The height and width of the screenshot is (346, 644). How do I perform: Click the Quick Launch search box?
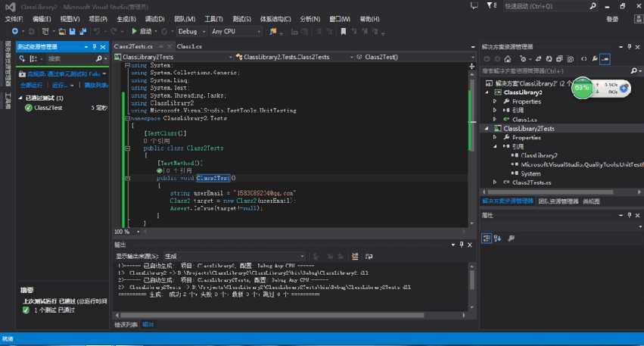(x=546, y=6)
